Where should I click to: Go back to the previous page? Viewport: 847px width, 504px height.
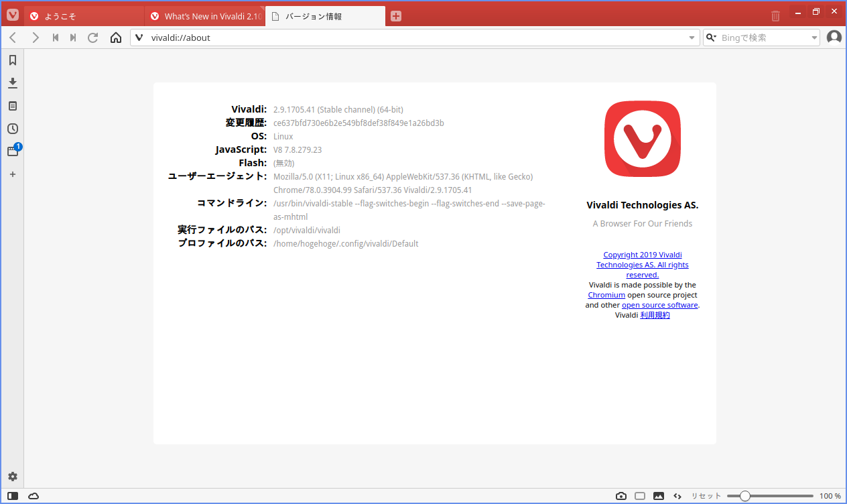click(13, 38)
